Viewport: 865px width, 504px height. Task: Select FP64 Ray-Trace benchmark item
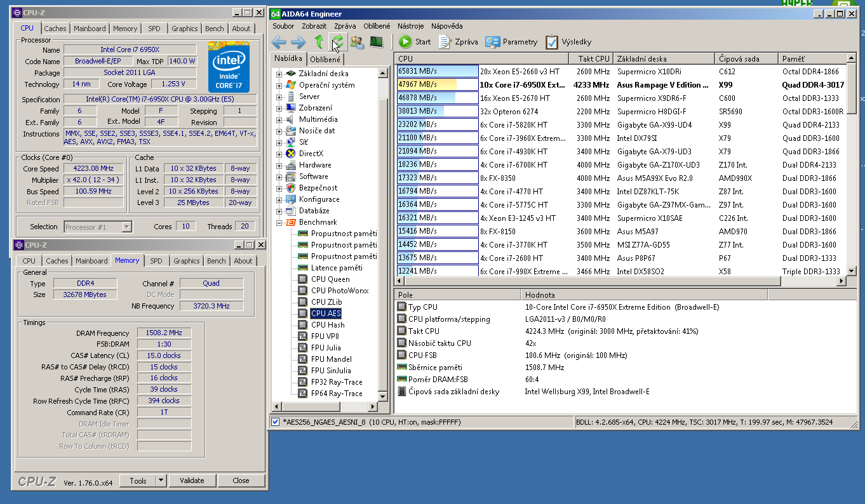tap(337, 394)
